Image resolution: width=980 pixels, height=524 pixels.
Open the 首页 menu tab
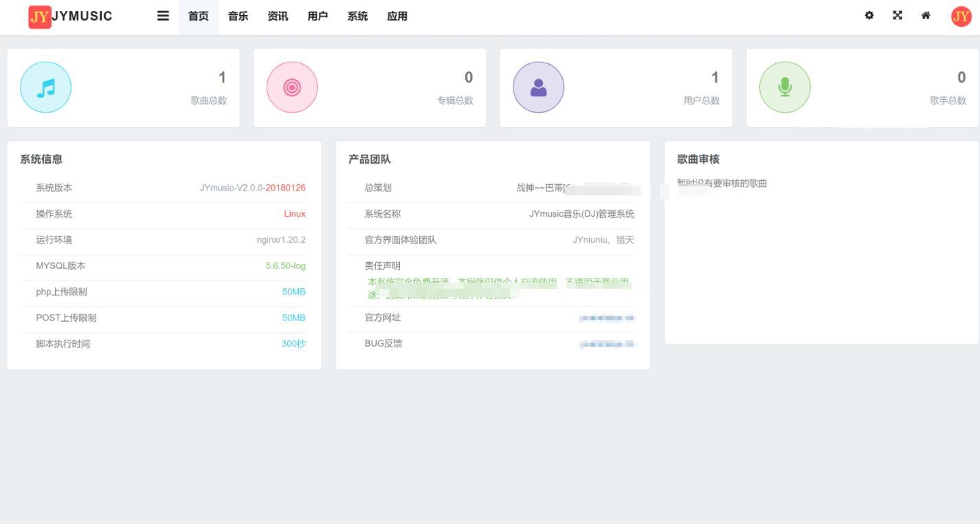coord(199,17)
